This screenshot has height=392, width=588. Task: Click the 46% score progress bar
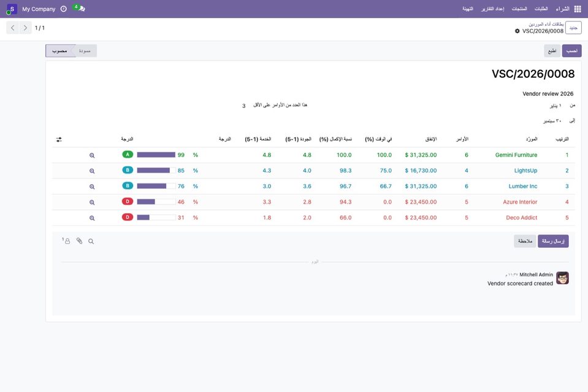[x=156, y=202]
